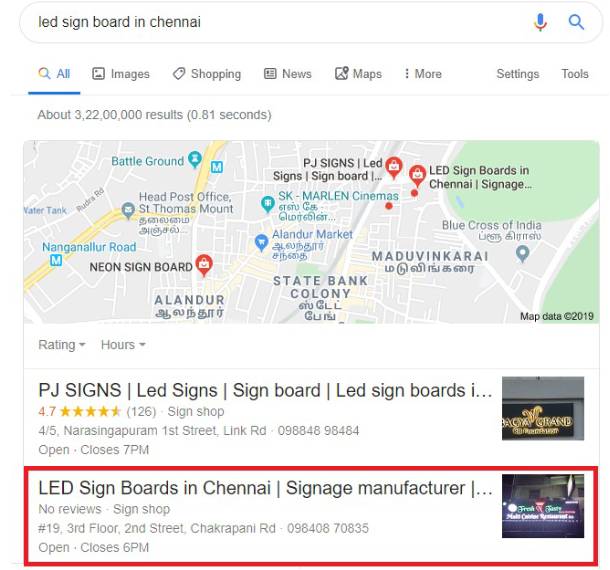Image resolution: width=610 pixels, height=570 pixels.
Task: Expand the Hours filter dropdown
Action: pyautogui.click(x=123, y=345)
